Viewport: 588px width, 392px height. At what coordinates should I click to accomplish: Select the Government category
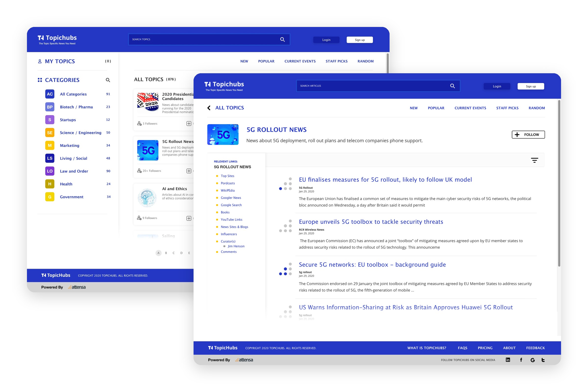point(72,197)
